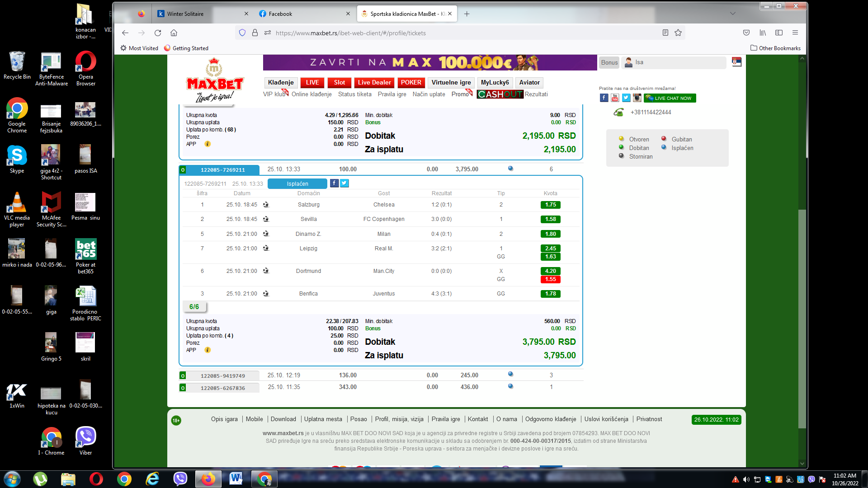Screen dimensions: 868x488
Task: Open the Aviator menu item
Action: (x=529, y=82)
